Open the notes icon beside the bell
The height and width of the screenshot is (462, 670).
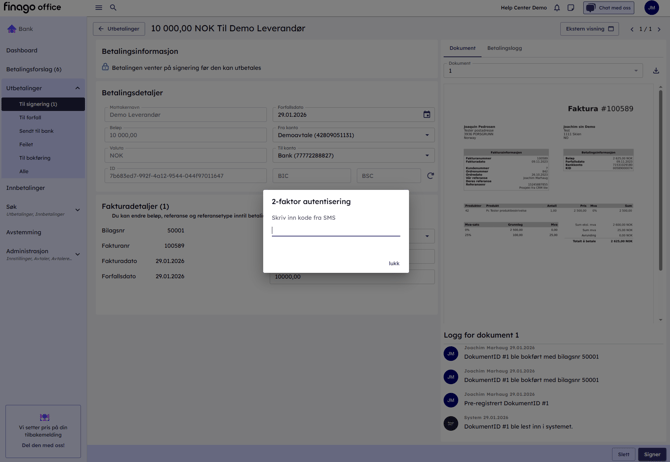tap(570, 8)
